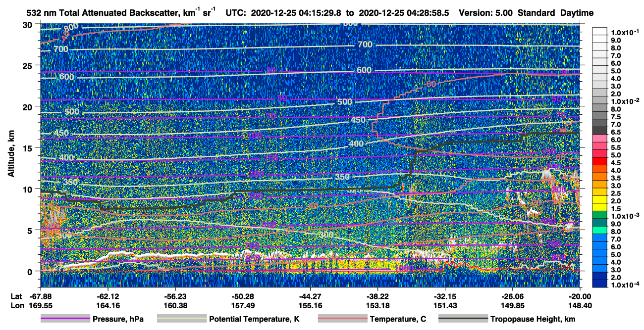Click the colorbar label 7.5
This screenshot has width=644, height=330.
[x=616, y=116]
